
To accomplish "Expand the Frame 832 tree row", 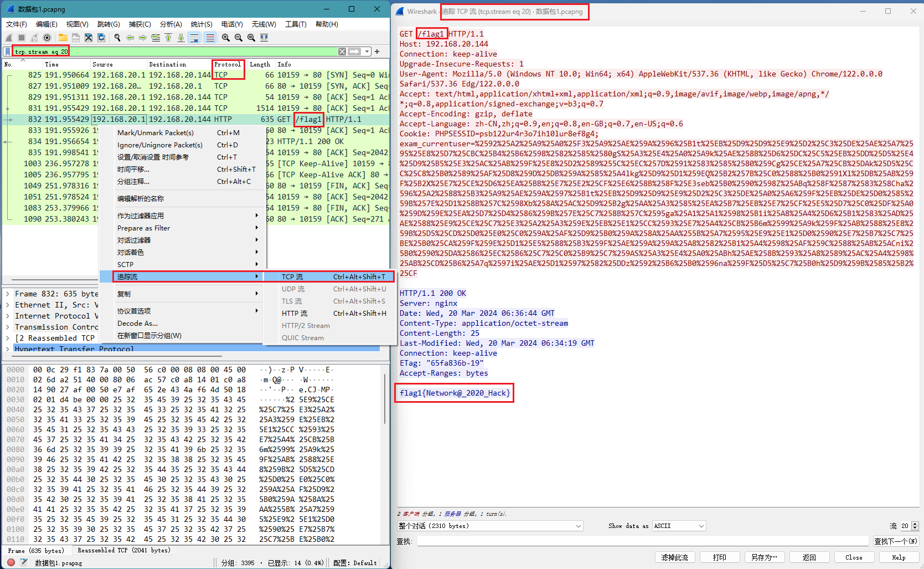I will [x=8, y=294].
